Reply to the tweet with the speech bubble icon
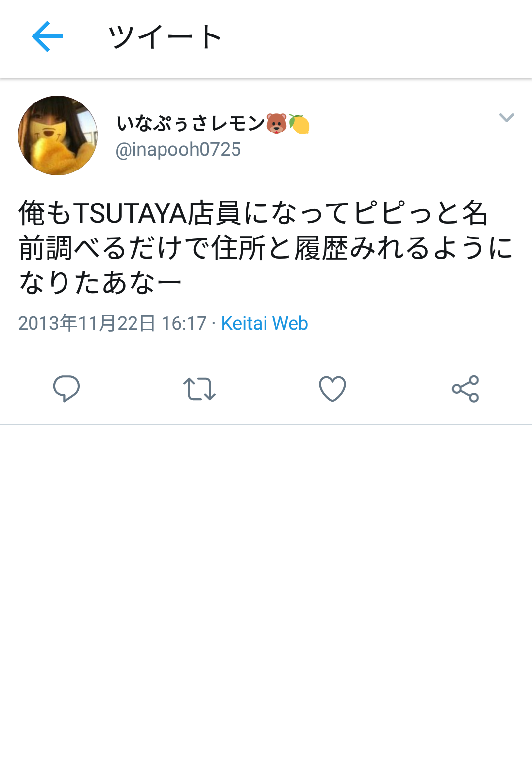Screen dimensions: 532x781 point(66,389)
